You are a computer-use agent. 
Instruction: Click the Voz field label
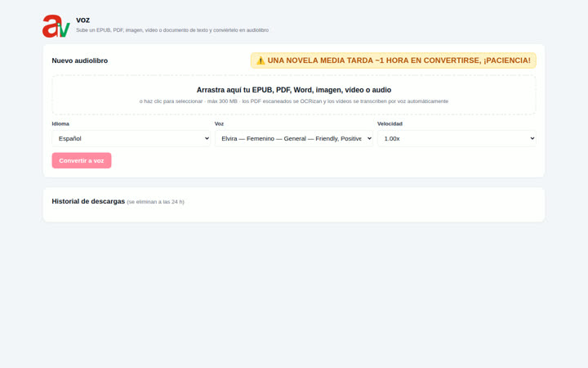[x=219, y=123]
